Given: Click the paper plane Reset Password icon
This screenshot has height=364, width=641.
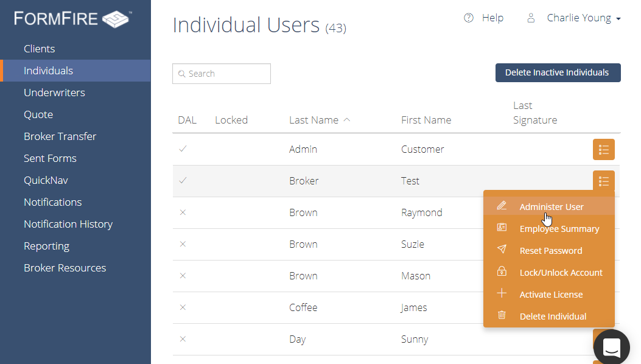Looking at the screenshot, I should pyautogui.click(x=502, y=250).
